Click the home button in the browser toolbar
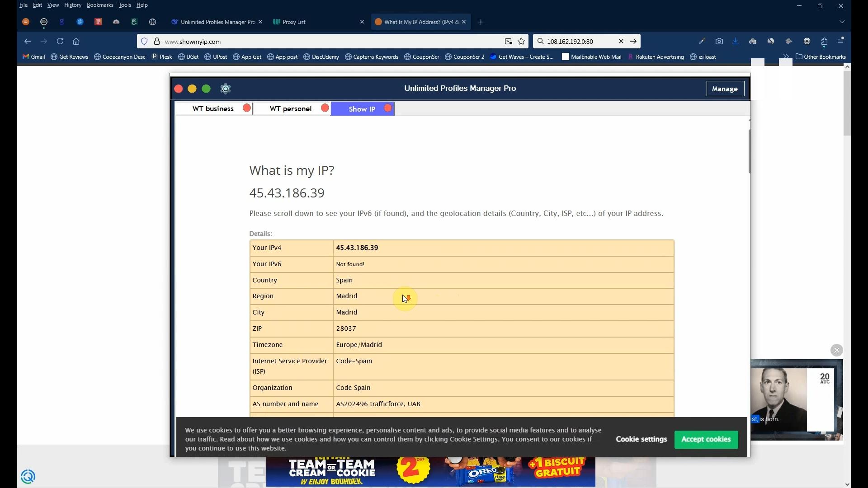This screenshot has height=488, width=868. point(76,41)
